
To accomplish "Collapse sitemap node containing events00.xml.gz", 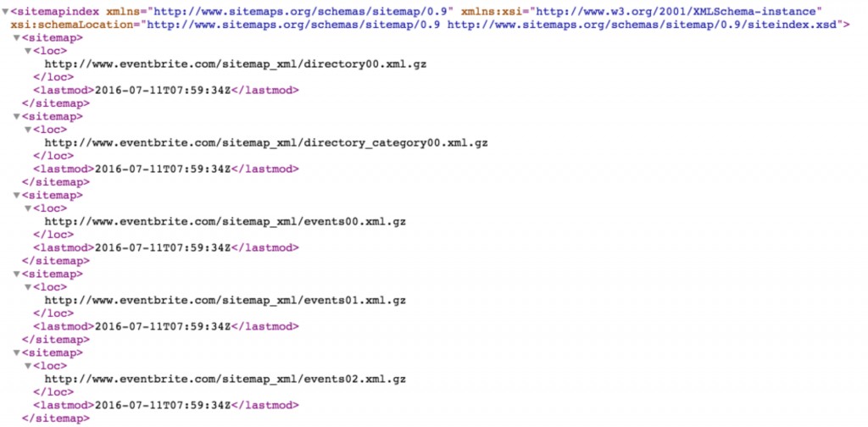I will tap(17, 195).
